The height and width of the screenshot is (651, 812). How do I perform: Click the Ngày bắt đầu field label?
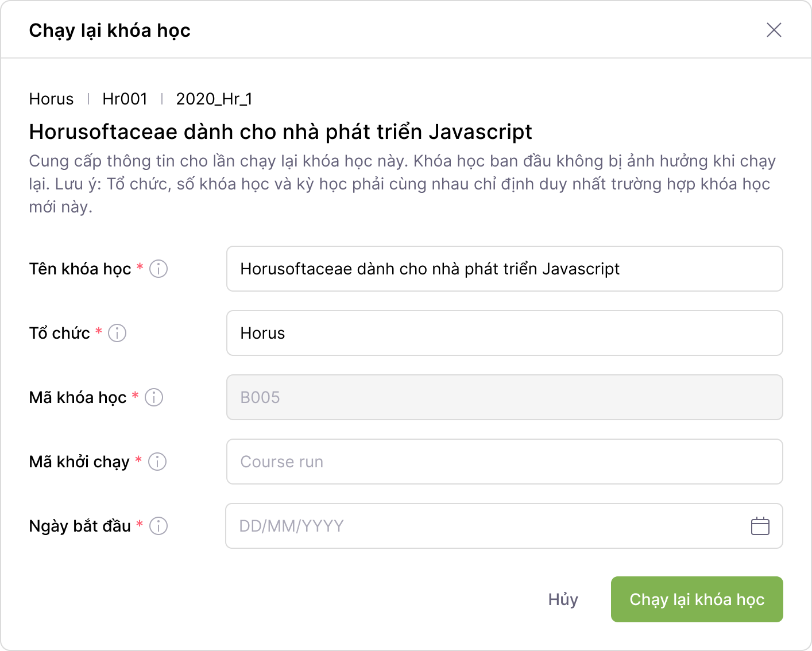click(80, 526)
